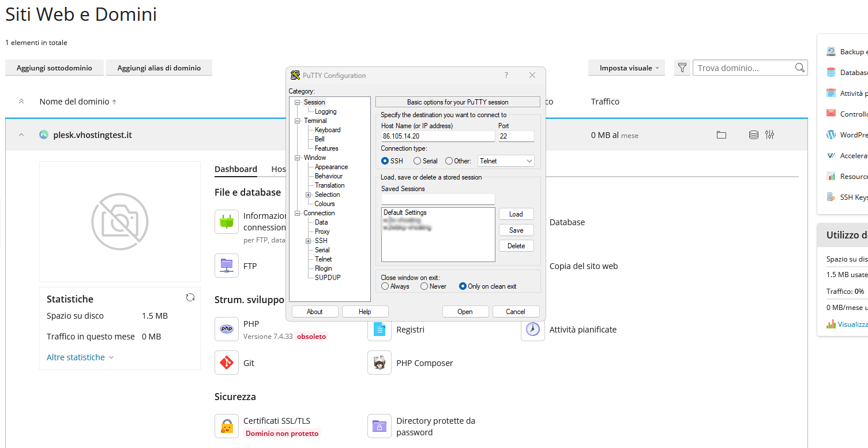Choose Only on clean exit option
868x448 pixels.
click(x=463, y=286)
